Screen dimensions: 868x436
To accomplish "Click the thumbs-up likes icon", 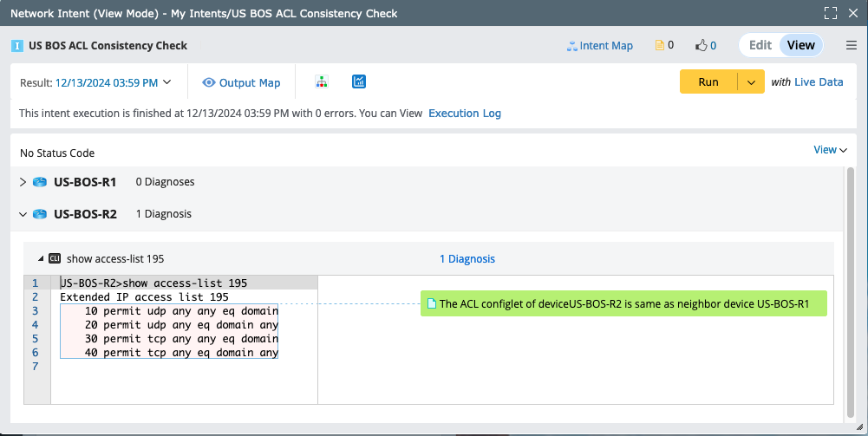I will [701, 45].
